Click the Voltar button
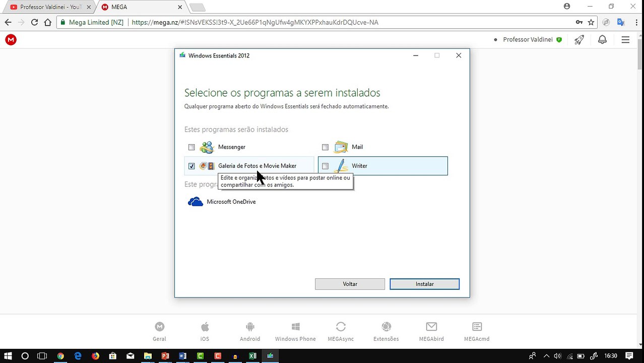644x363 pixels. (350, 284)
